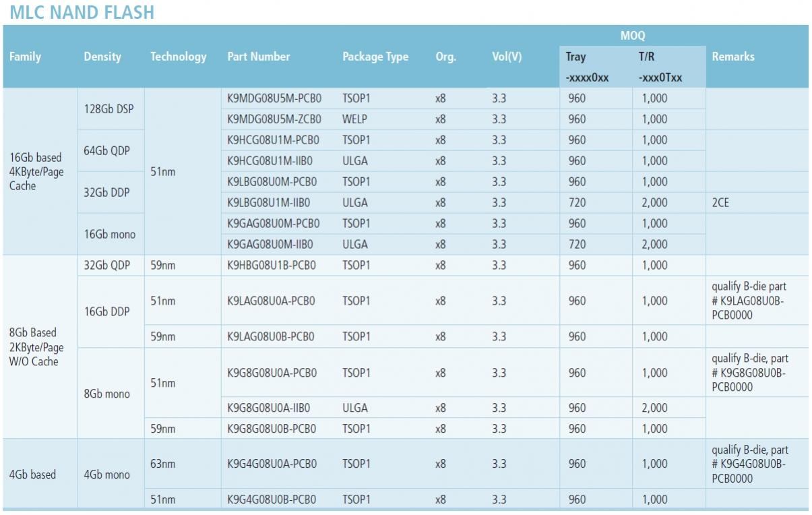Click the -xxx0Txx suffix label
The width and height of the screenshot is (812, 515).
pos(660,78)
